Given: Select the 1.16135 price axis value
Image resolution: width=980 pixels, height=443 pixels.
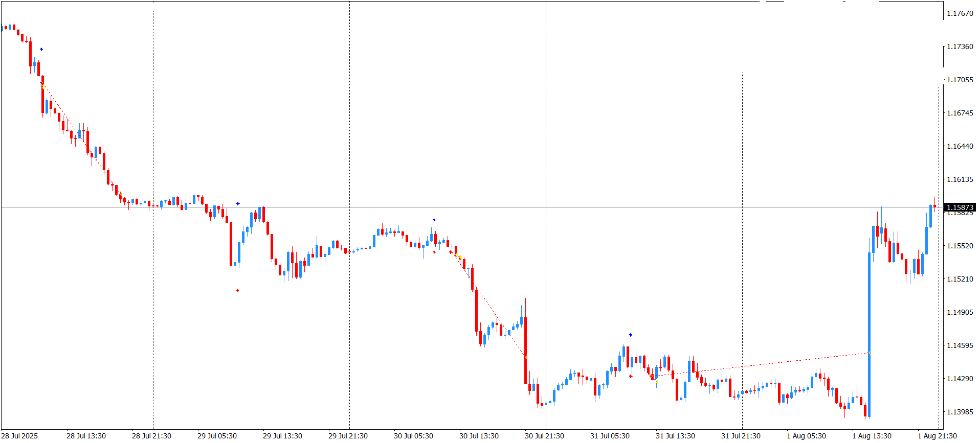Looking at the screenshot, I should click(x=960, y=179).
